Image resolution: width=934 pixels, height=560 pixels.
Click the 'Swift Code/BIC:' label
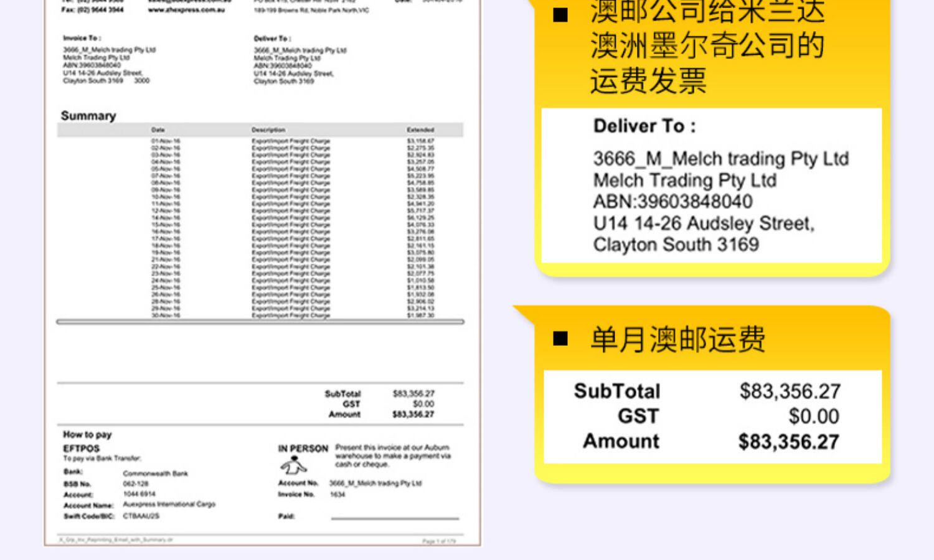pyautogui.click(x=89, y=516)
